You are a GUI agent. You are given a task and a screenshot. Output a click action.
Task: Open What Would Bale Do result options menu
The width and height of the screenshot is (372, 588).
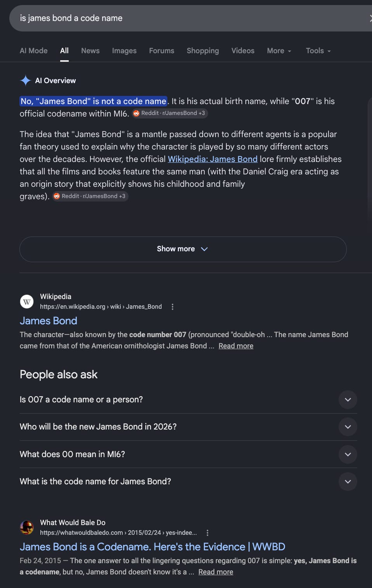(x=207, y=533)
